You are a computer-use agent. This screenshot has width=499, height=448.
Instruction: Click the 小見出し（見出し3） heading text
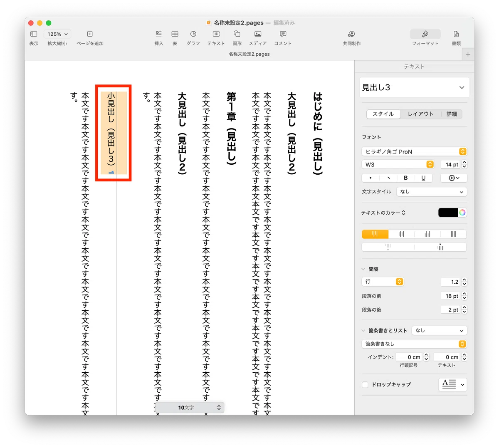(111, 129)
